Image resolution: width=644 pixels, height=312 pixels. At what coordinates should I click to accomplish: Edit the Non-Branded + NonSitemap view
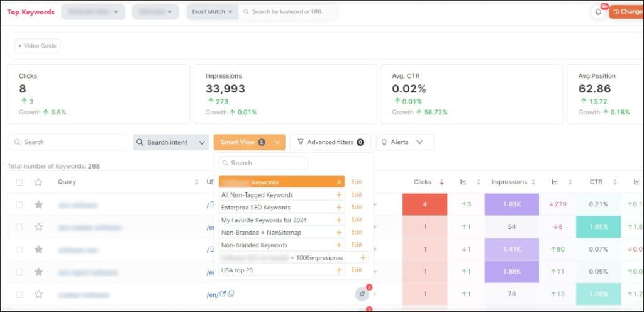tap(357, 232)
